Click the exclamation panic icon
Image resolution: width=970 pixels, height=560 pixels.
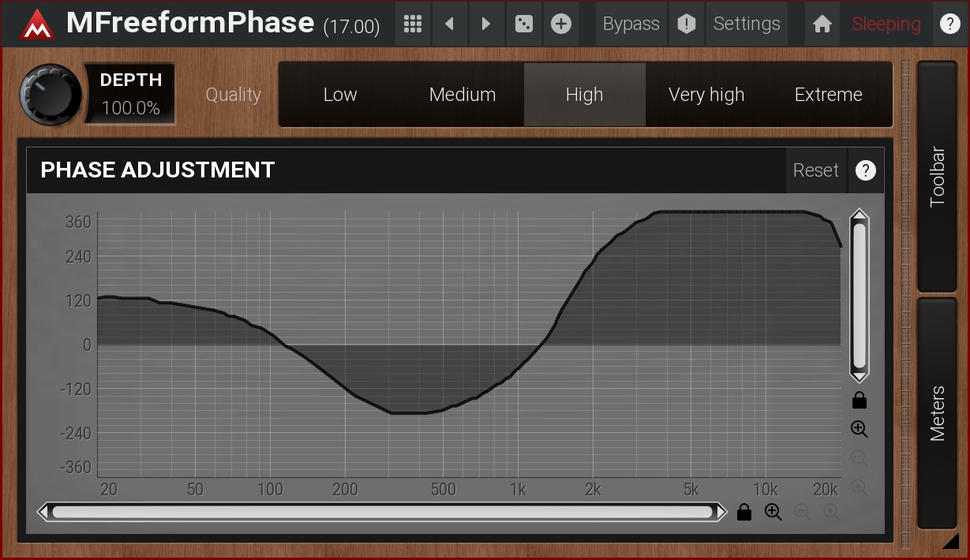pyautogui.click(x=687, y=24)
